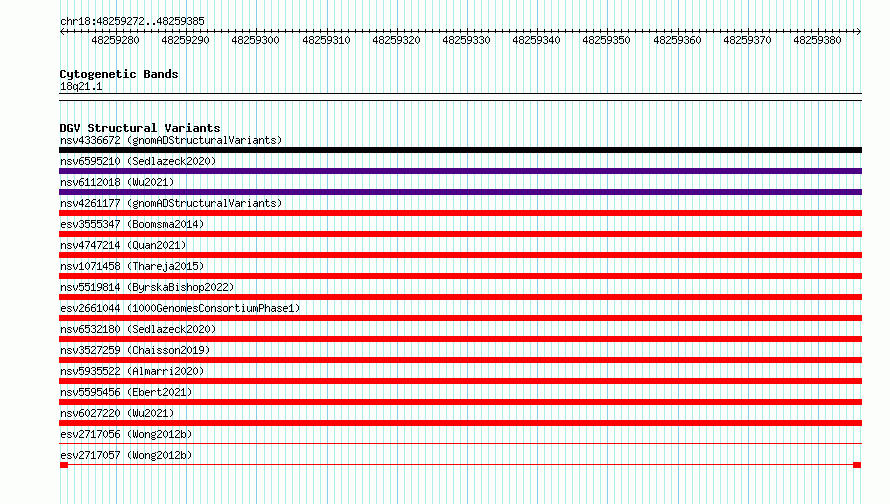890x504 pixels.
Task: Click the cytogenetic band 18q21.1 line
Action: pyautogui.click(x=460, y=97)
